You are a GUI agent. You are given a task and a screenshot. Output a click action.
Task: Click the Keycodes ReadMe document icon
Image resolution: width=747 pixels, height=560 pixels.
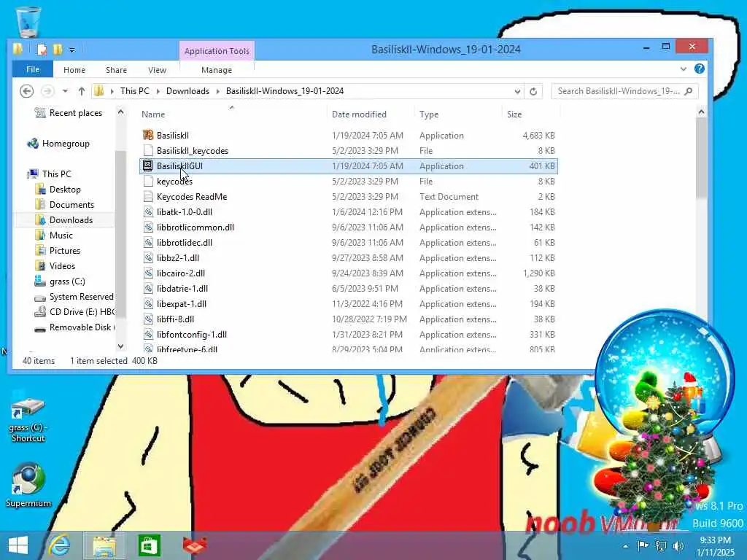tap(148, 197)
